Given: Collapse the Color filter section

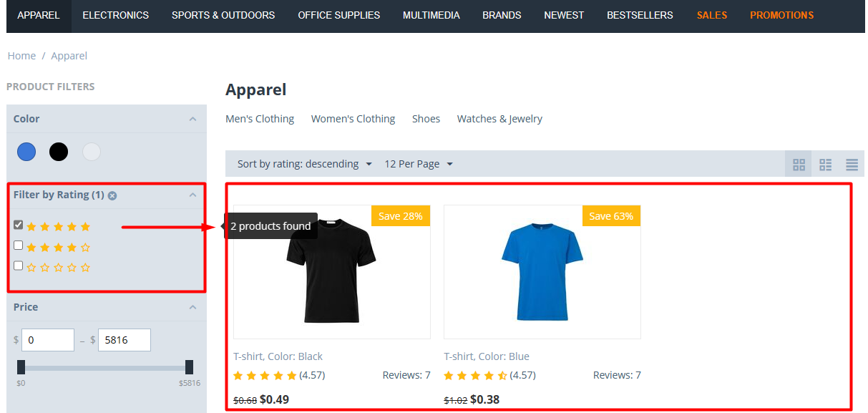Looking at the screenshot, I should point(192,119).
